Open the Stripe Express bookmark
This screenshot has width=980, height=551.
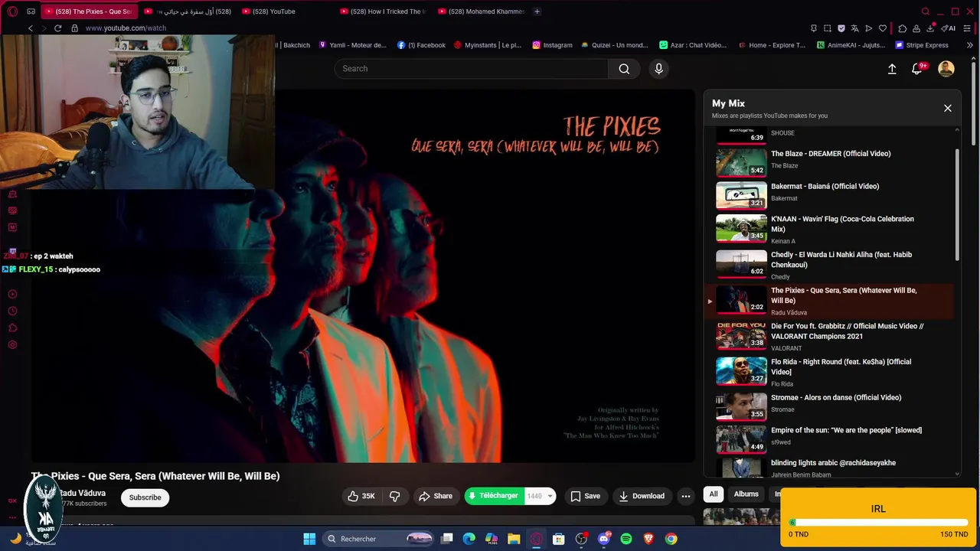(x=922, y=45)
